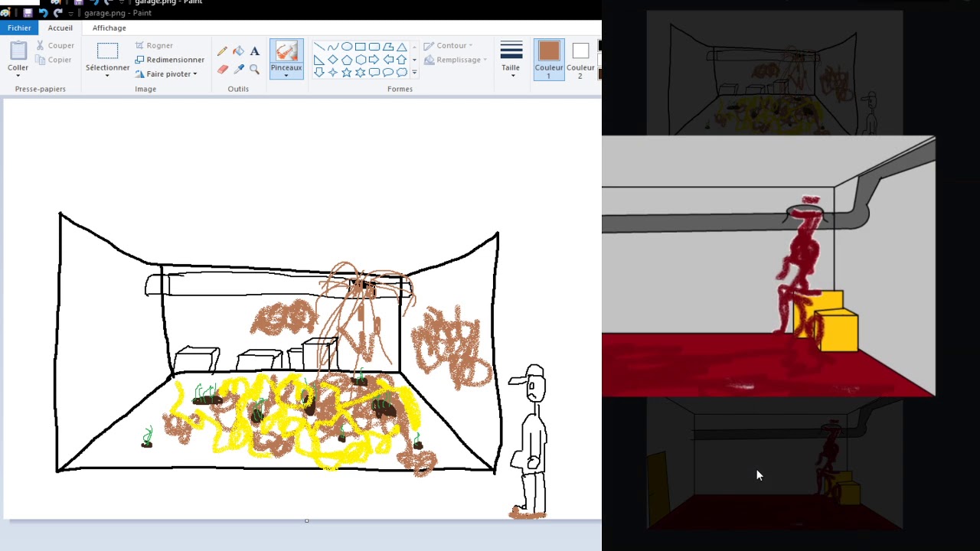Choose the down arrow shape
Image resolution: width=980 pixels, height=551 pixels.
tap(318, 73)
